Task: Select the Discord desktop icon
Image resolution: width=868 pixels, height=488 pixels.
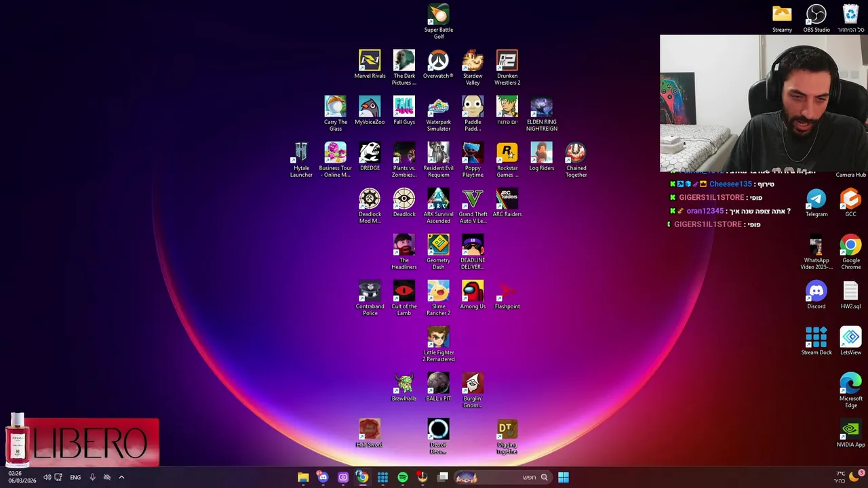Action: pyautogui.click(x=816, y=295)
